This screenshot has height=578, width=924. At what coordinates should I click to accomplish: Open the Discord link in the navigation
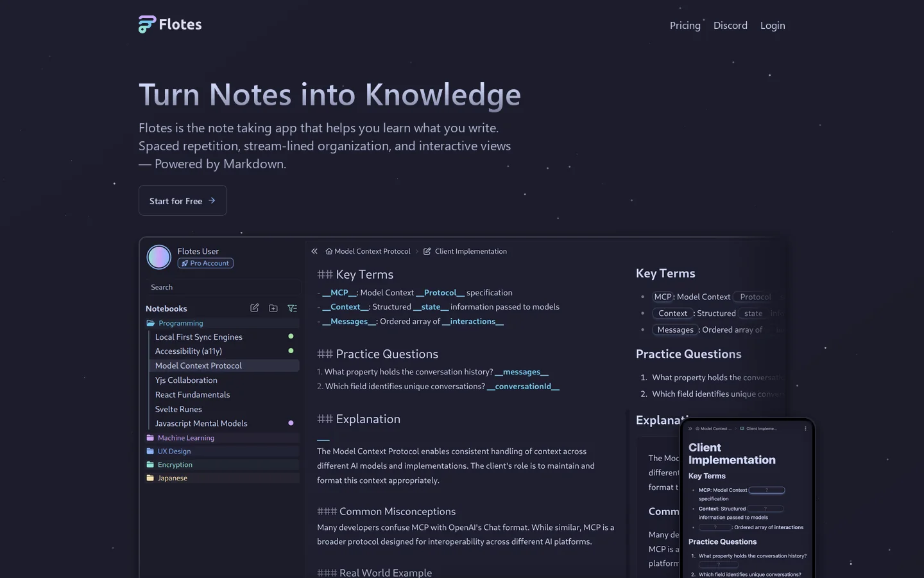coord(730,26)
